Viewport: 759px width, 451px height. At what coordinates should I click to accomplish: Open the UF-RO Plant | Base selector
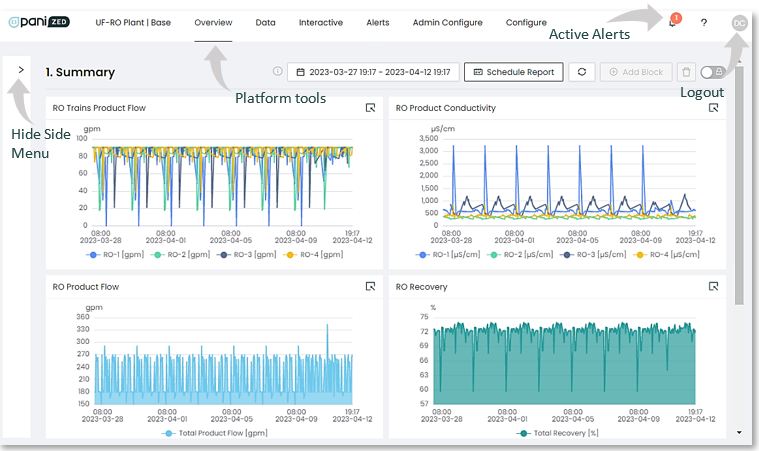pyautogui.click(x=132, y=22)
